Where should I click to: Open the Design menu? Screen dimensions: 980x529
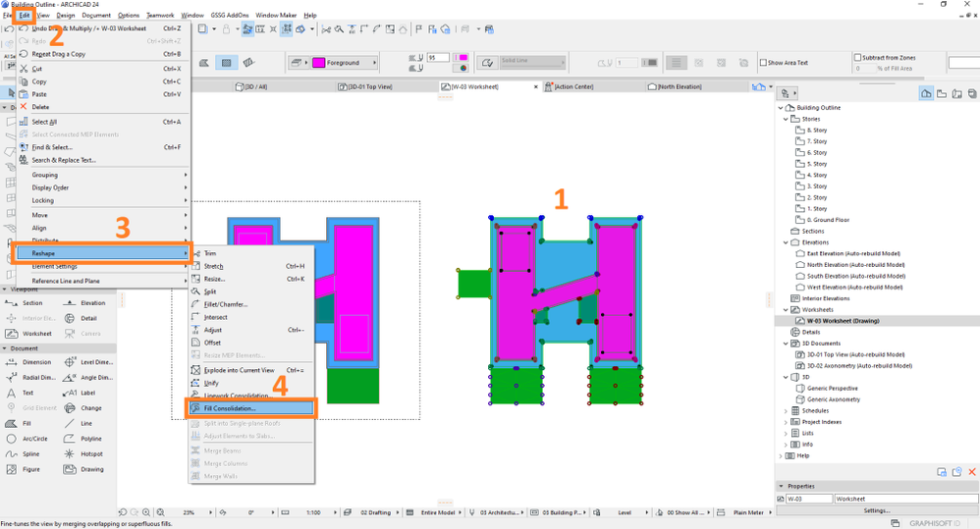pos(66,16)
